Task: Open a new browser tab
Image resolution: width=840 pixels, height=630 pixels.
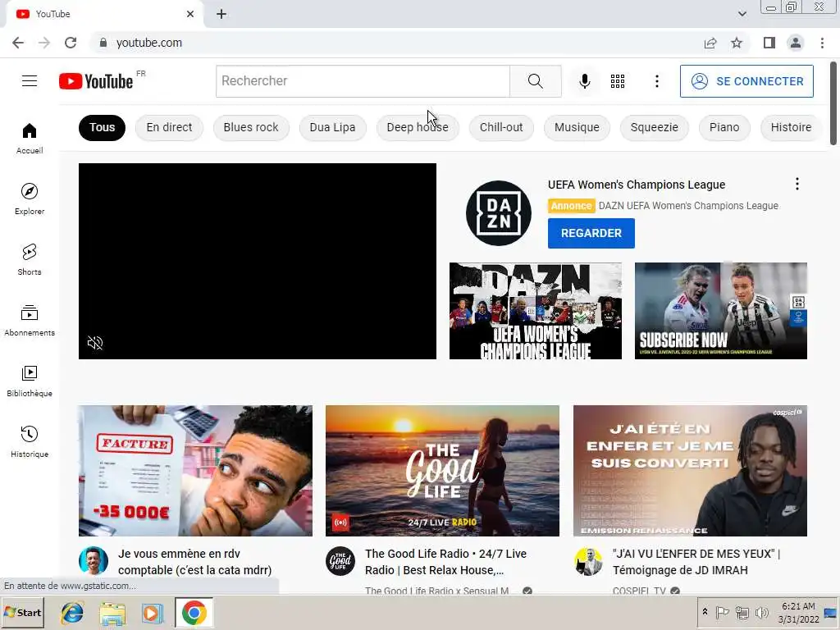Action: pyautogui.click(x=221, y=14)
